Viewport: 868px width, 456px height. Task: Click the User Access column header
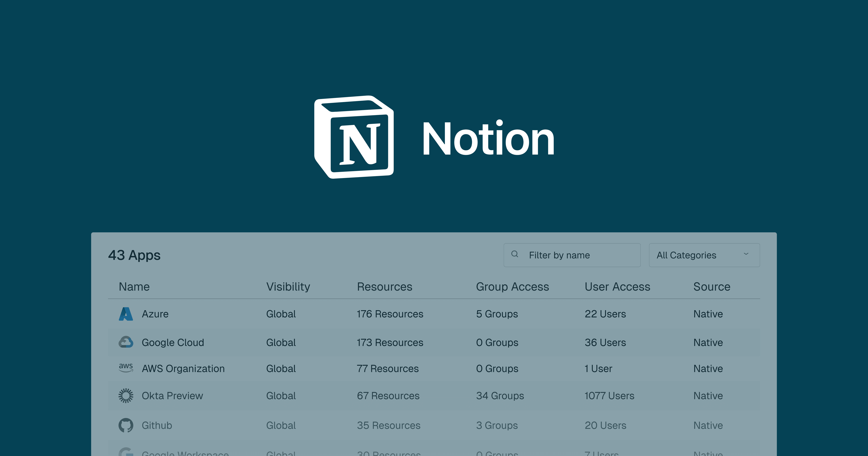tap(617, 287)
